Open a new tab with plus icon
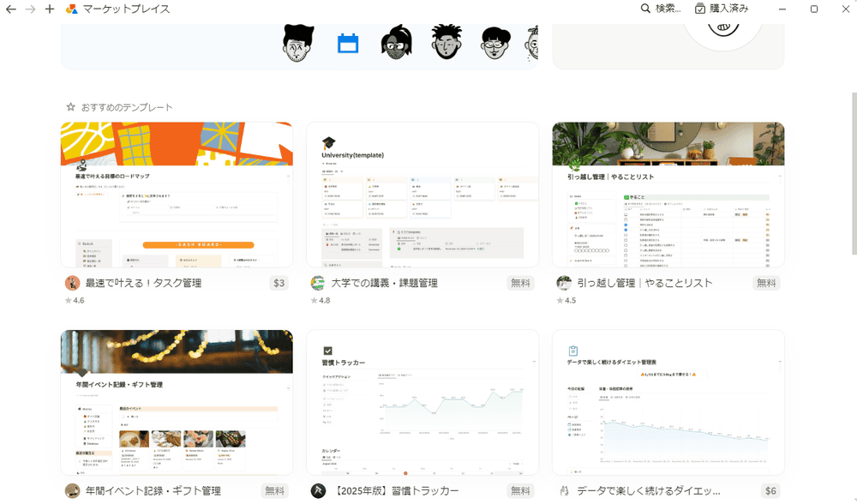857x504 pixels. (50, 9)
